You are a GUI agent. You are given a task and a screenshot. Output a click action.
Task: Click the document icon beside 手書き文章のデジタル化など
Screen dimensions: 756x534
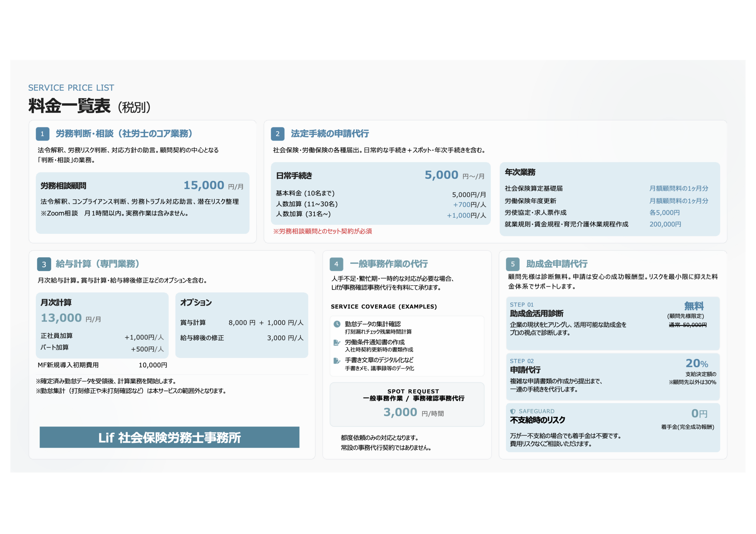[337, 361]
